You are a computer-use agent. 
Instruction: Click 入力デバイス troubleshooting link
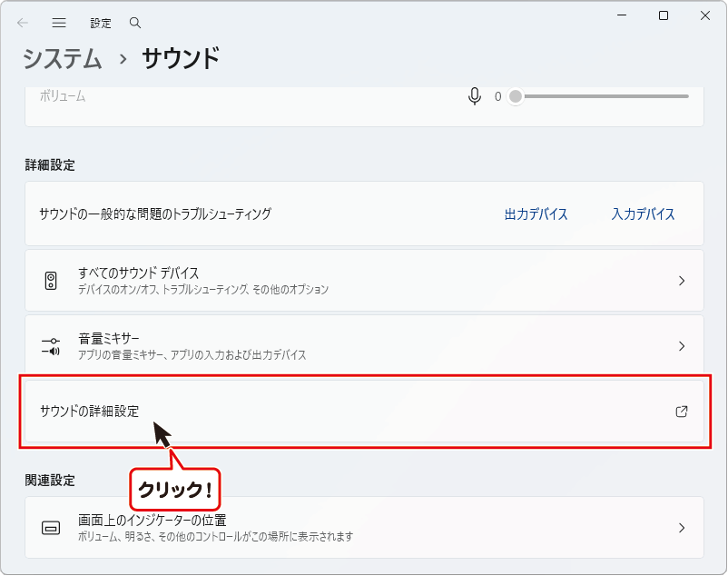tap(643, 214)
